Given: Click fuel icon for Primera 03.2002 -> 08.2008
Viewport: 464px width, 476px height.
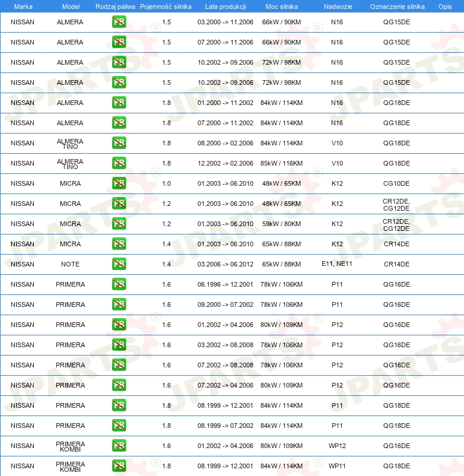Looking at the screenshot, I should click(x=119, y=345).
